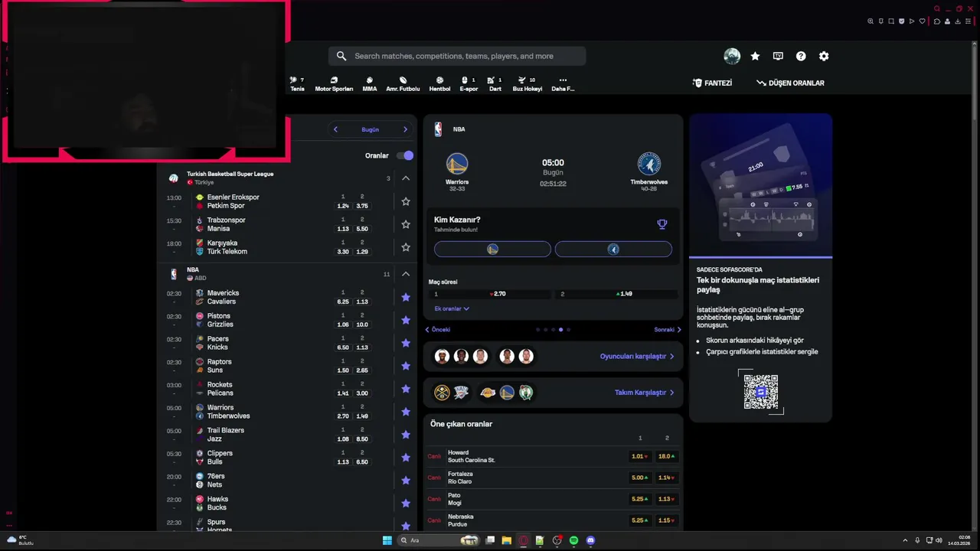
Task: Switch to the MMA tab
Action: point(370,83)
